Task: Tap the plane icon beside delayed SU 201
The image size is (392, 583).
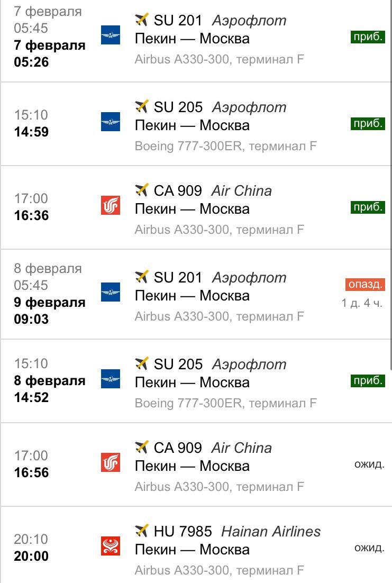Action: point(142,277)
